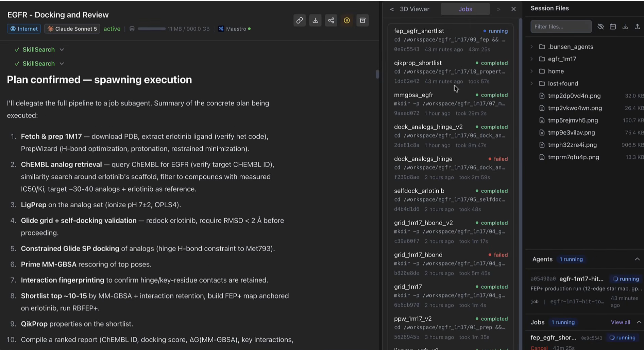Click the archive session icon
644x350 pixels.
(x=363, y=20)
